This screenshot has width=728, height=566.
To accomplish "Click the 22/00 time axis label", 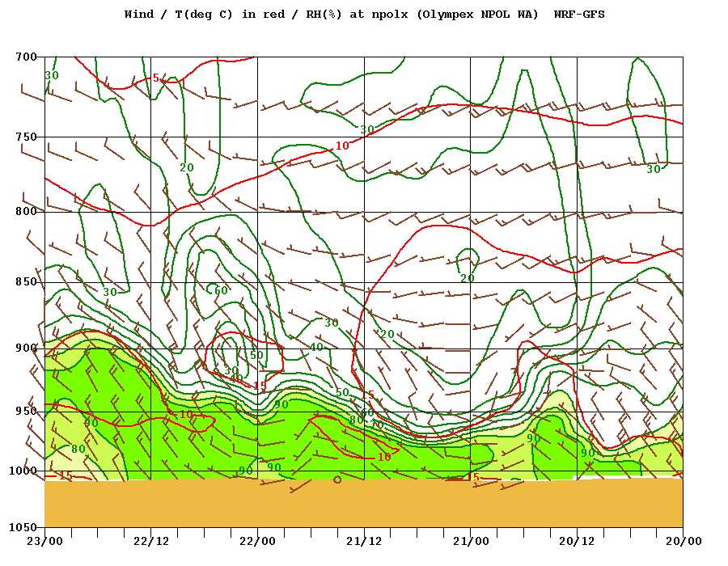I will tap(258, 542).
